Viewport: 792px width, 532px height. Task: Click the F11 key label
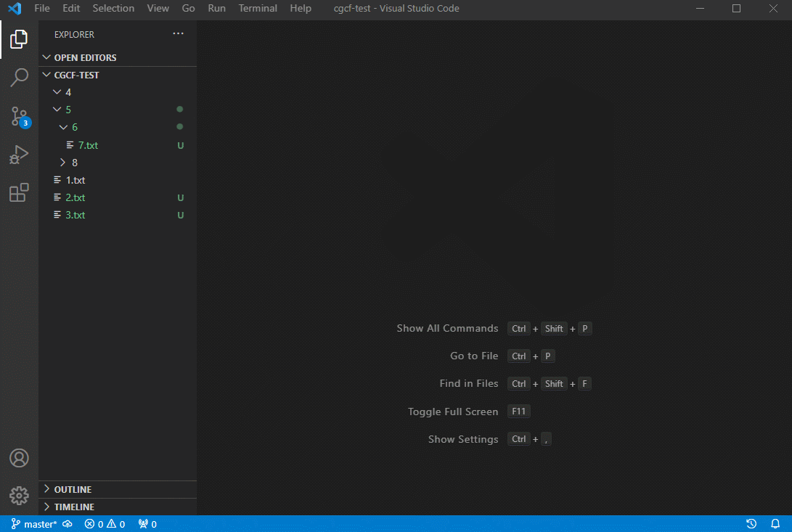tap(519, 412)
